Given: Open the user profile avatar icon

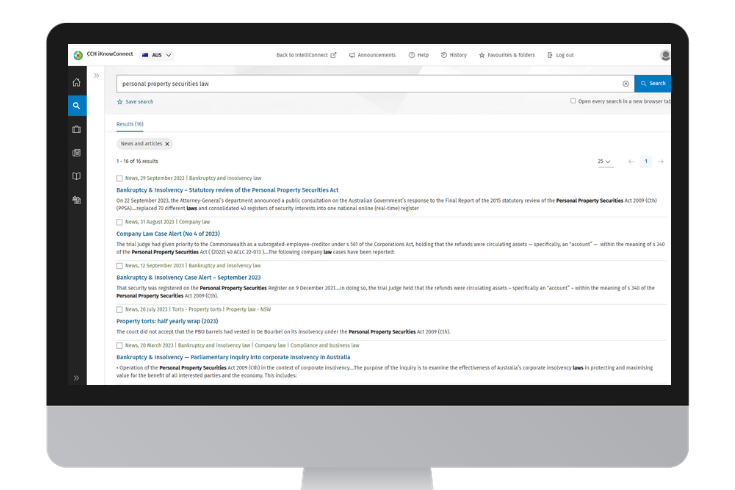Looking at the screenshot, I should pyautogui.click(x=666, y=55).
